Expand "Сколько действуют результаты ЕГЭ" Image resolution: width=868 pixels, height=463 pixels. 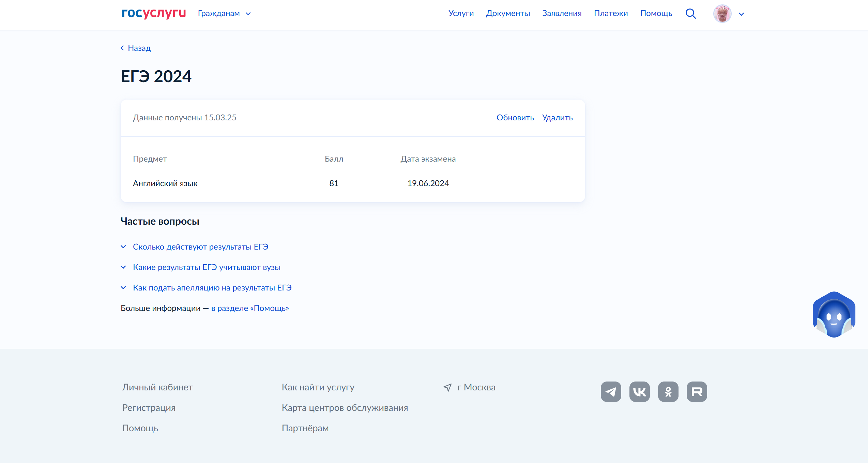pyautogui.click(x=200, y=247)
